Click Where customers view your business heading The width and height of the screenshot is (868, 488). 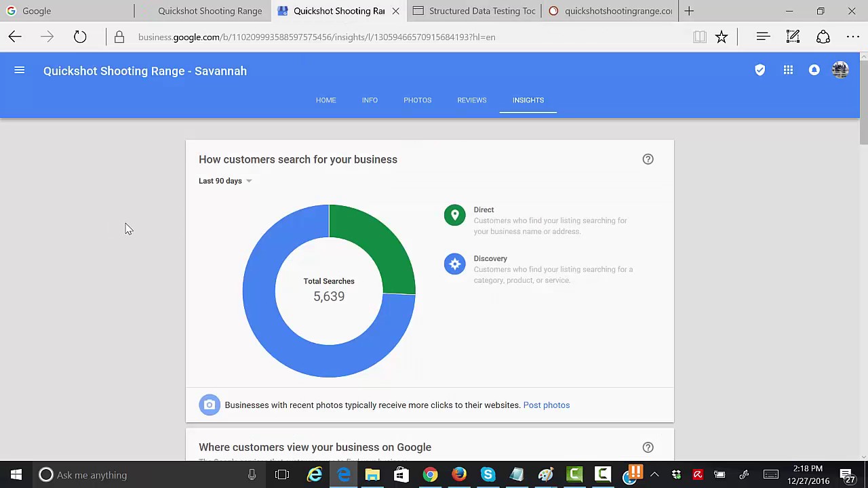315,447
